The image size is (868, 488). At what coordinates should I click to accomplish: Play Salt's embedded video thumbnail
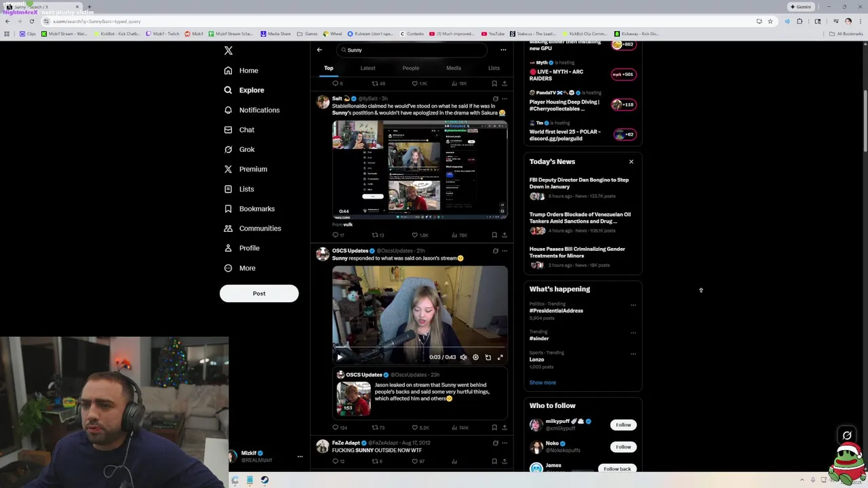click(420, 169)
